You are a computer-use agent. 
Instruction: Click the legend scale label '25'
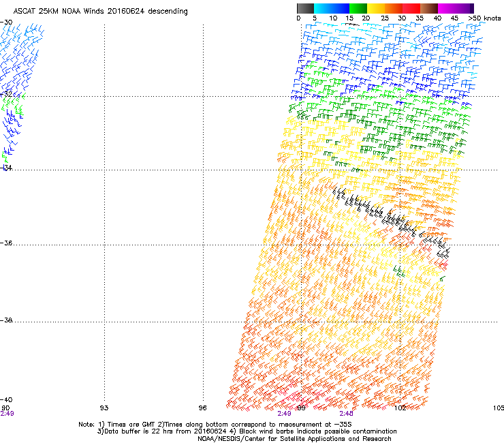pos(385,18)
